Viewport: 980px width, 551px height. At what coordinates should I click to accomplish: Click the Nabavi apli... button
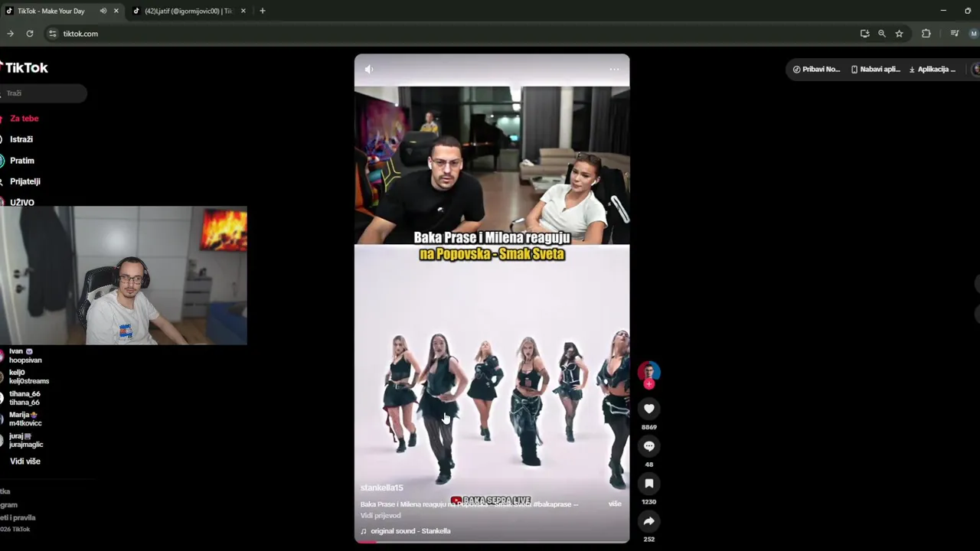pyautogui.click(x=875, y=69)
